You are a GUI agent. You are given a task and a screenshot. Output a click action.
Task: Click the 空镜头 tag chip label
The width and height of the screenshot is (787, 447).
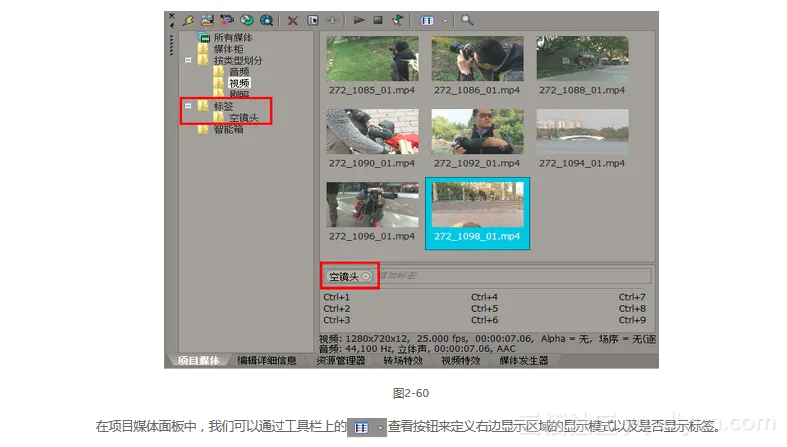click(x=344, y=276)
